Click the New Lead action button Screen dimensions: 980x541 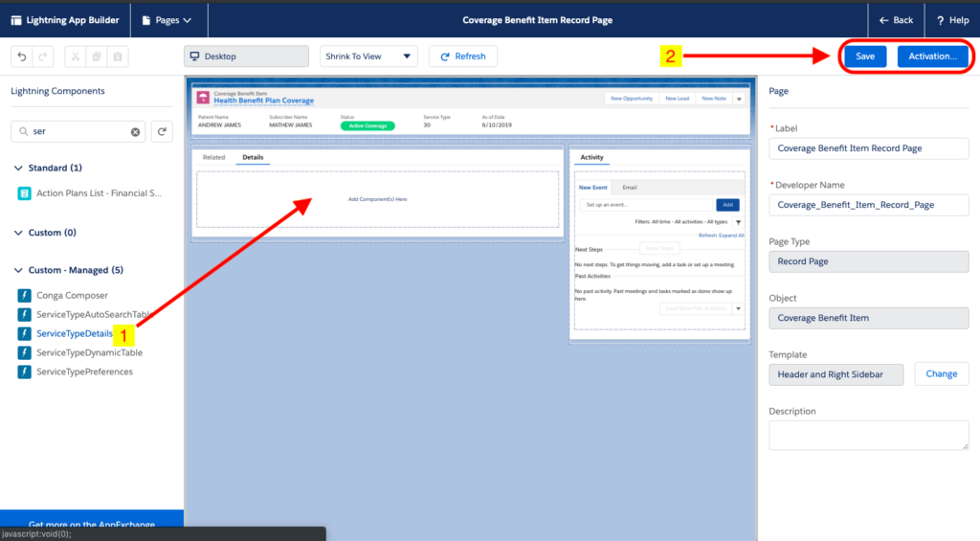(677, 99)
